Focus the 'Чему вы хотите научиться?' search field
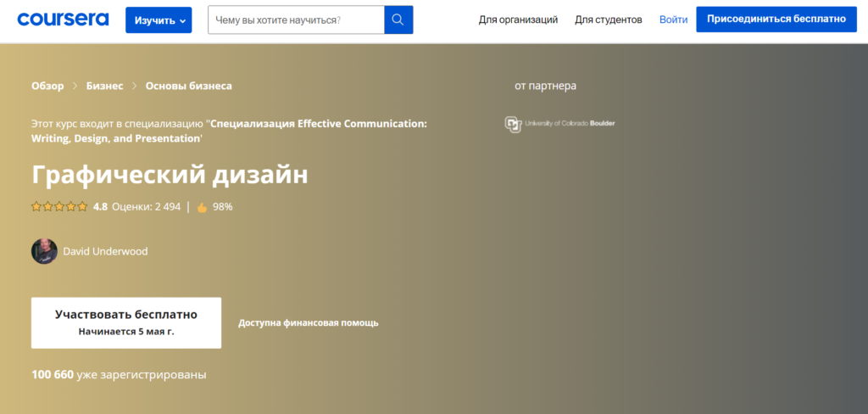 [x=296, y=20]
